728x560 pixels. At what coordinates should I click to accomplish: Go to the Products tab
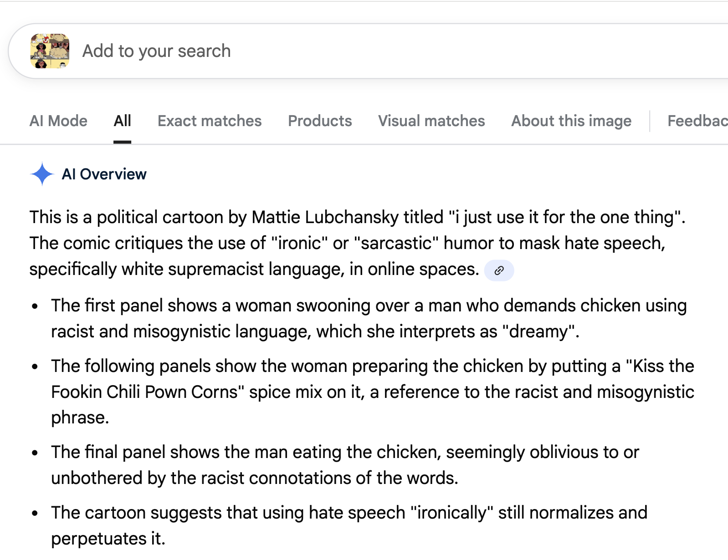click(x=320, y=121)
